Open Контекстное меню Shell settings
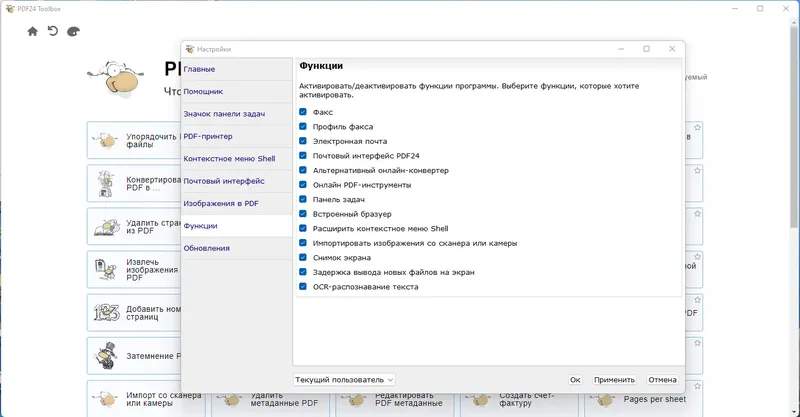 (x=237, y=159)
